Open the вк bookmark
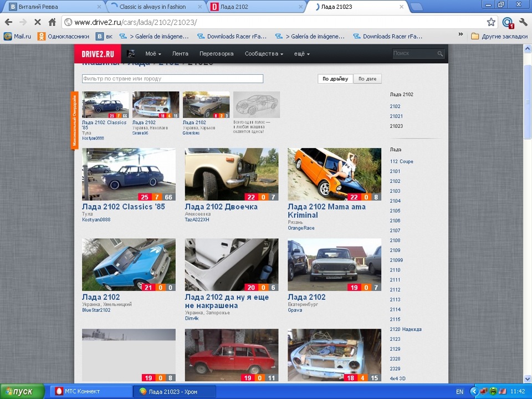 click(104, 37)
